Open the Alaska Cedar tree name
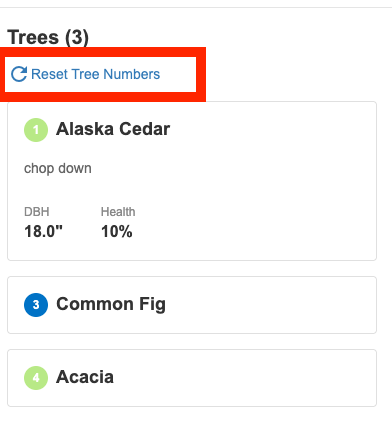 [x=113, y=129]
